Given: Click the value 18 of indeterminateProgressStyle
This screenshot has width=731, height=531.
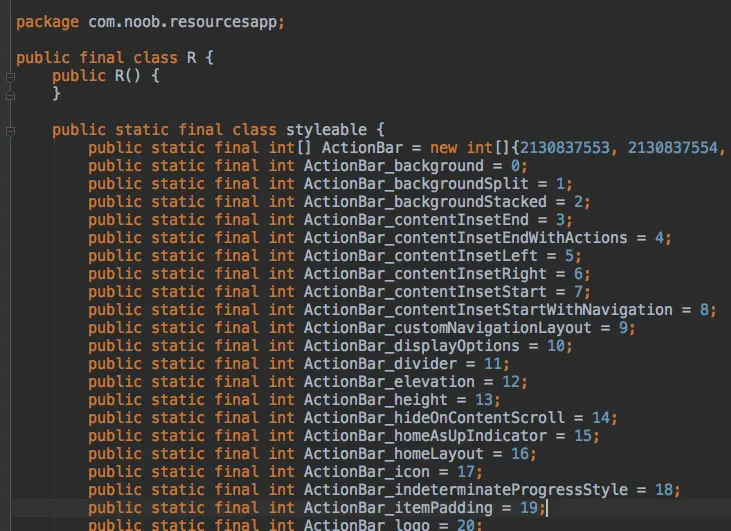Looking at the screenshot, I should (664, 490).
